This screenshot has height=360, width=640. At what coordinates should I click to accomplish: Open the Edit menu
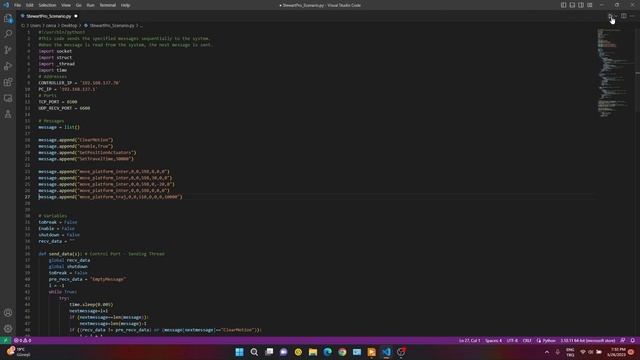pos(30,5)
